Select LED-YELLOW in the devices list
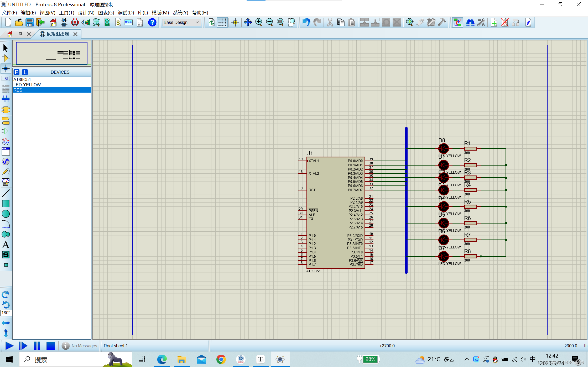The height and width of the screenshot is (367, 588). pos(52,85)
